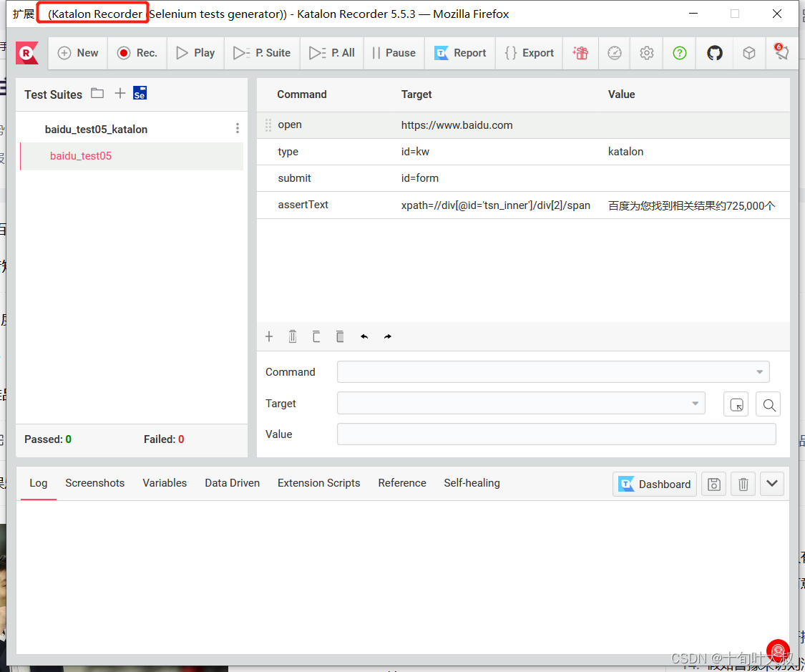The height and width of the screenshot is (672, 805).
Task: Click the Katalon Recorder logo icon
Action: pos(27,53)
